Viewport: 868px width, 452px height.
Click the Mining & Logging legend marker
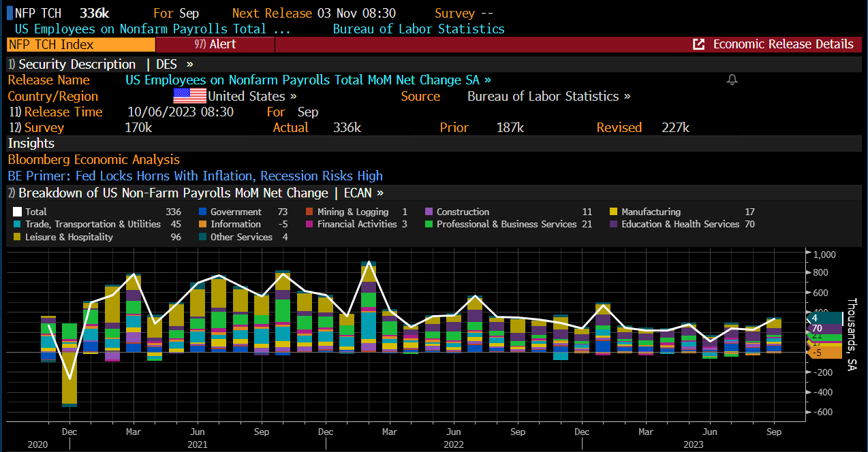click(x=309, y=212)
